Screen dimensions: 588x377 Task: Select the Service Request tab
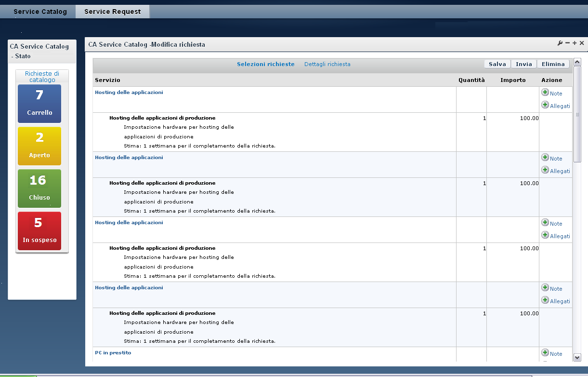tap(112, 12)
